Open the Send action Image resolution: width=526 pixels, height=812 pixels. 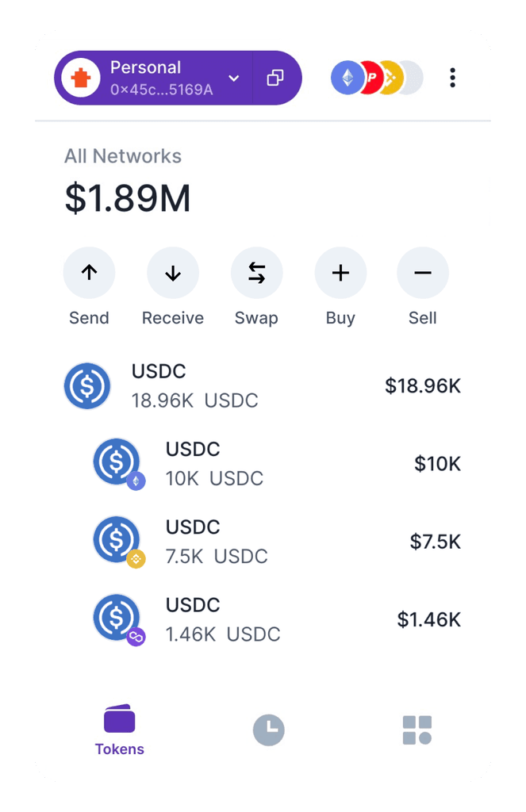tap(89, 272)
